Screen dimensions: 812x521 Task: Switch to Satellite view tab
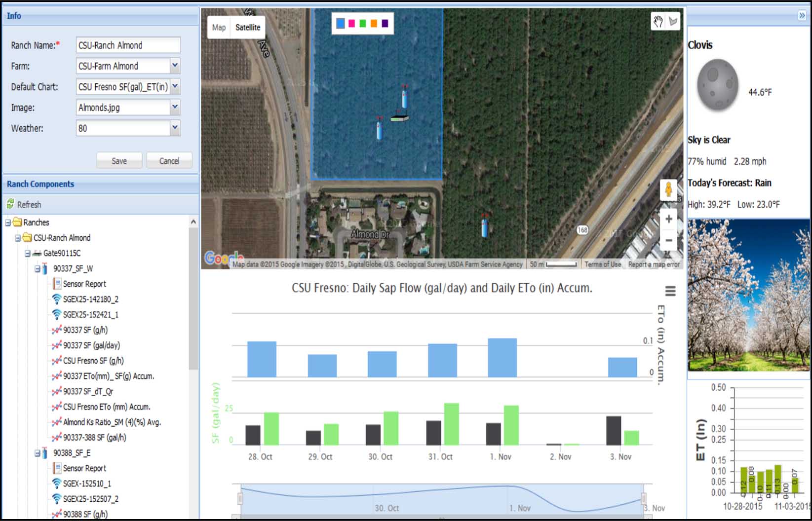pyautogui.click(x=247, y=28)
